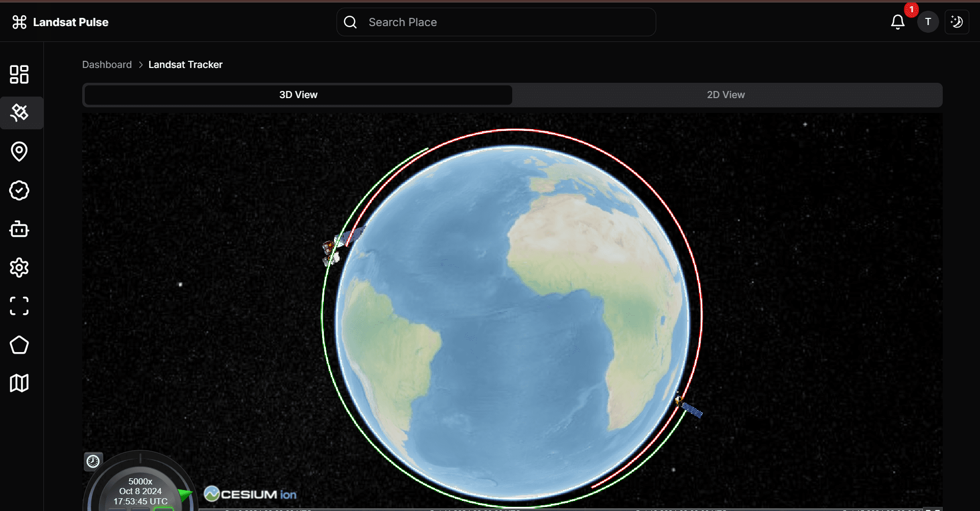This screenshot has width=980, height=511.
Task: Open the user avatar T menu
Action: (x=928, y=22)
